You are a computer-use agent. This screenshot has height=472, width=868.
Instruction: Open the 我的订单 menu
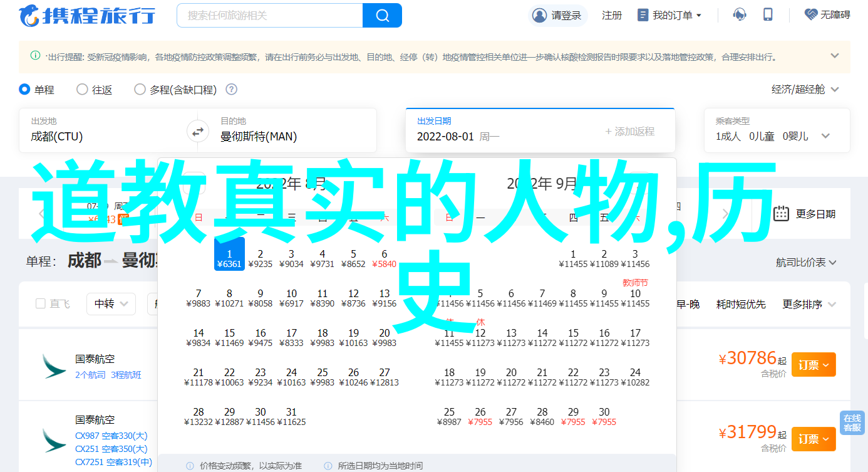(669, 15)
